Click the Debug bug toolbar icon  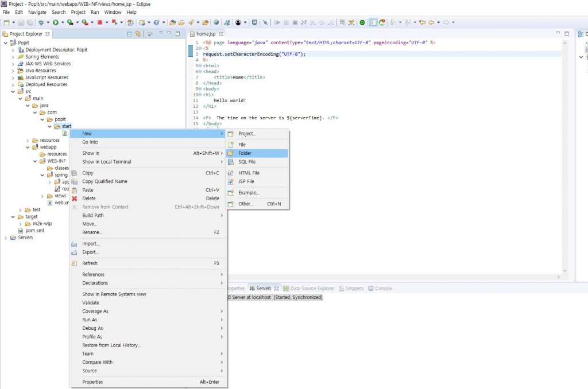click(x=41, y=22)
